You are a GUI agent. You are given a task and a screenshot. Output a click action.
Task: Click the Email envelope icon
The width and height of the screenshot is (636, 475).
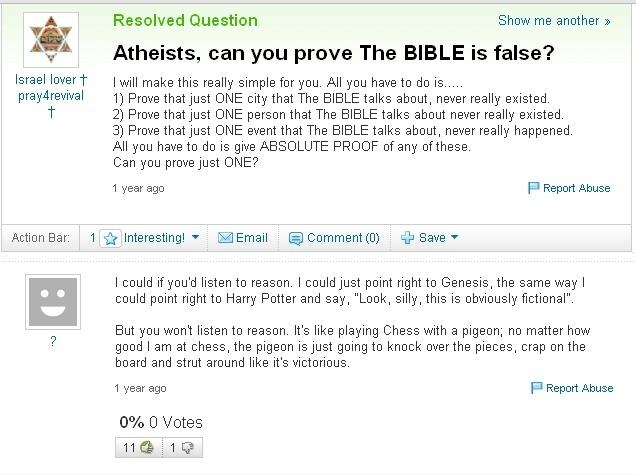[x=225, y=238]
